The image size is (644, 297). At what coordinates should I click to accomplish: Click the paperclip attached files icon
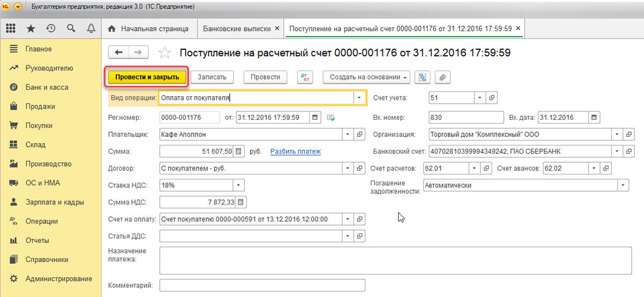[443, 77]
